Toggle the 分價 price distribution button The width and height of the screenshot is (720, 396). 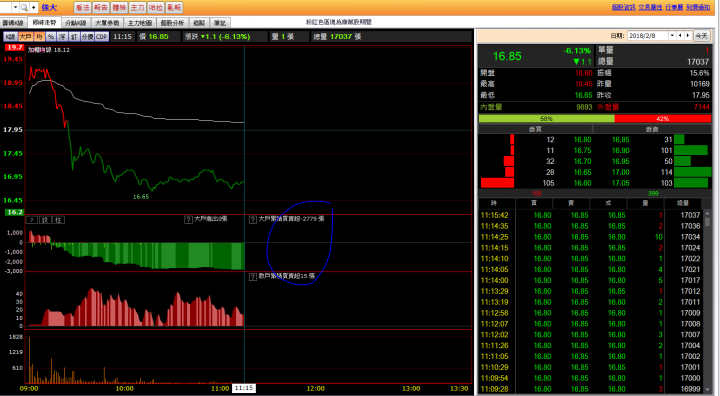coord(87,37)
